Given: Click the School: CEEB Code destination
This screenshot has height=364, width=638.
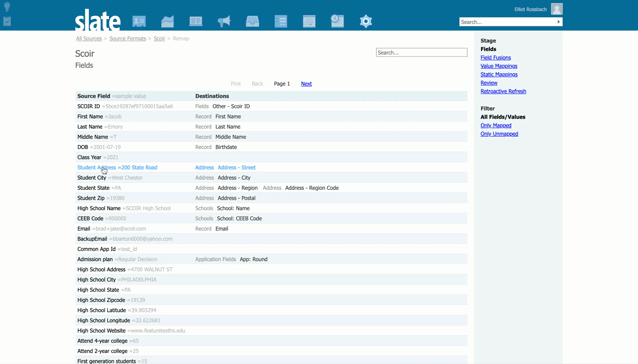Looking at the screenshot, I should [x=239, y=218].
